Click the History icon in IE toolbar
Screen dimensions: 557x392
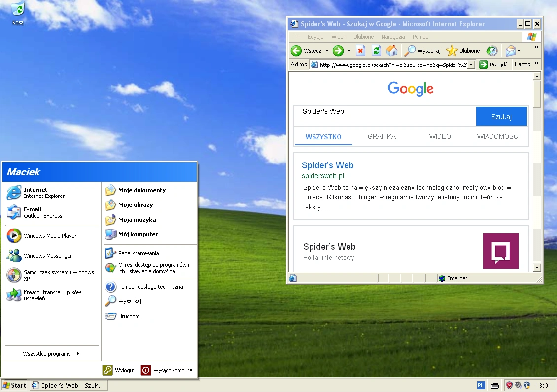[492, 51]
